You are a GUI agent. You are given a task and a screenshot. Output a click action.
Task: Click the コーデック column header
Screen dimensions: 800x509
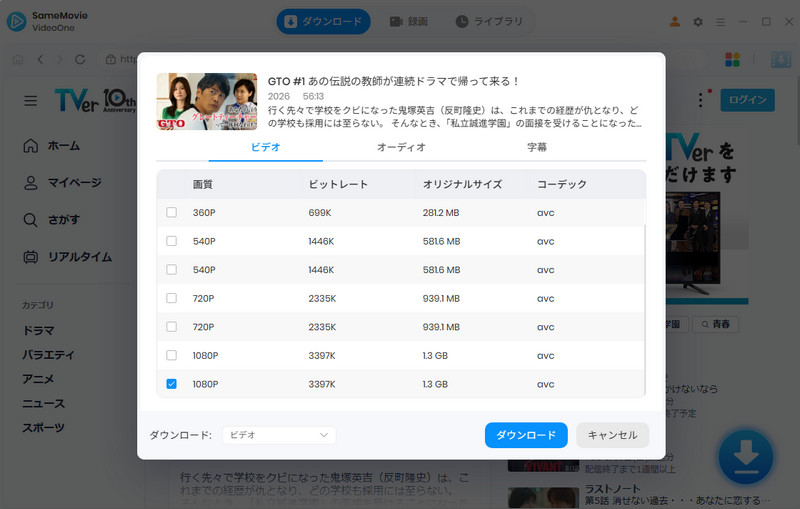562,184
